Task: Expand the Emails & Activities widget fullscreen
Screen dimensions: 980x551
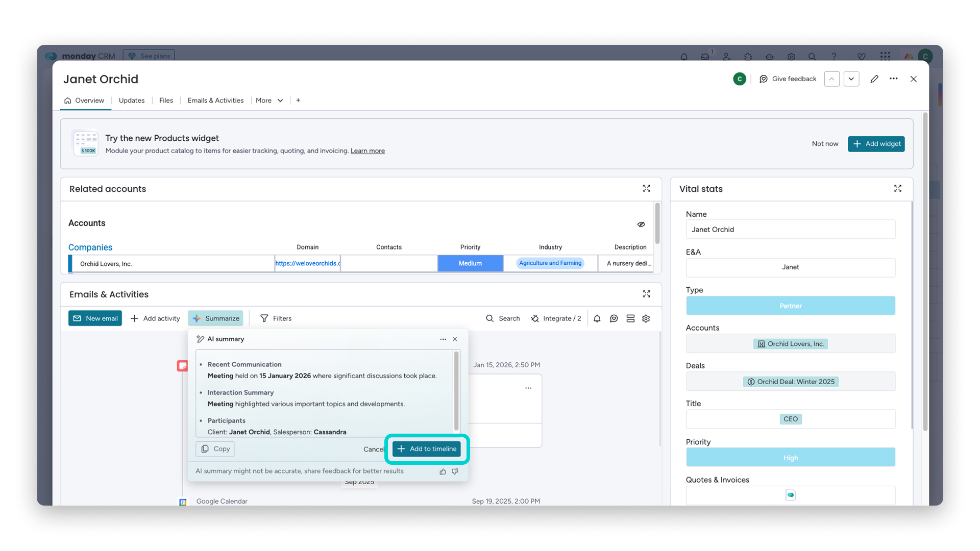Action: (647, 294)
